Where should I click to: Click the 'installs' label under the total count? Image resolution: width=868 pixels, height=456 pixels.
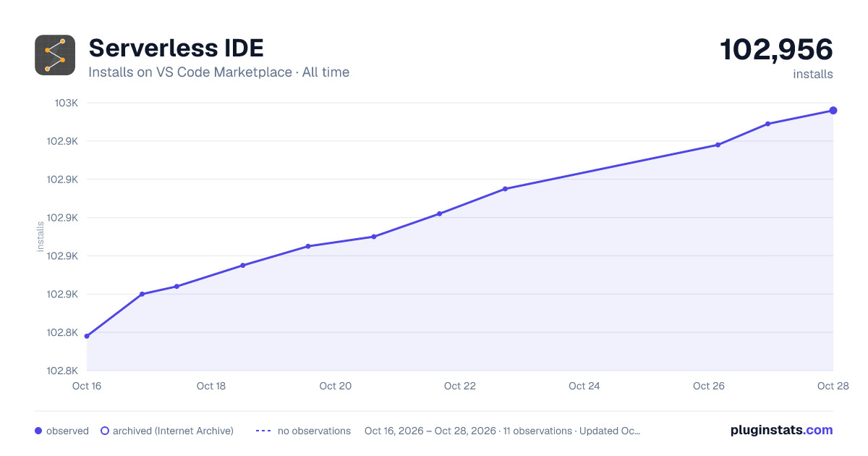pos(813,74)
